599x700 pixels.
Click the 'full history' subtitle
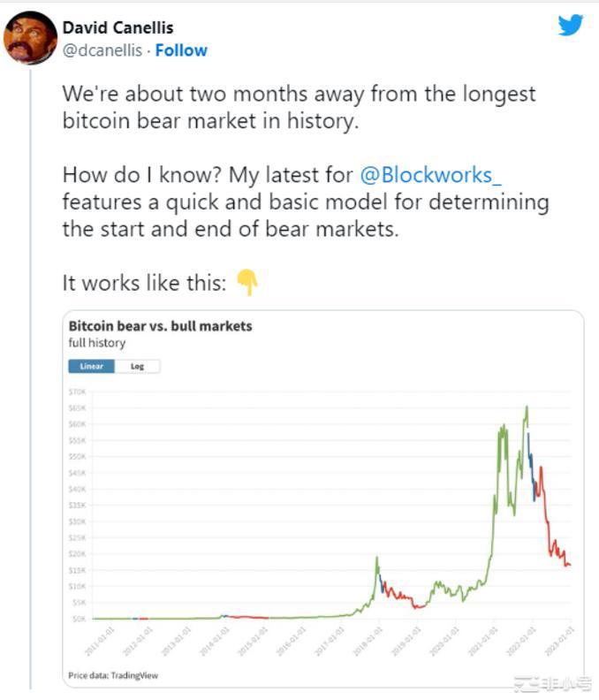(97, 343)
